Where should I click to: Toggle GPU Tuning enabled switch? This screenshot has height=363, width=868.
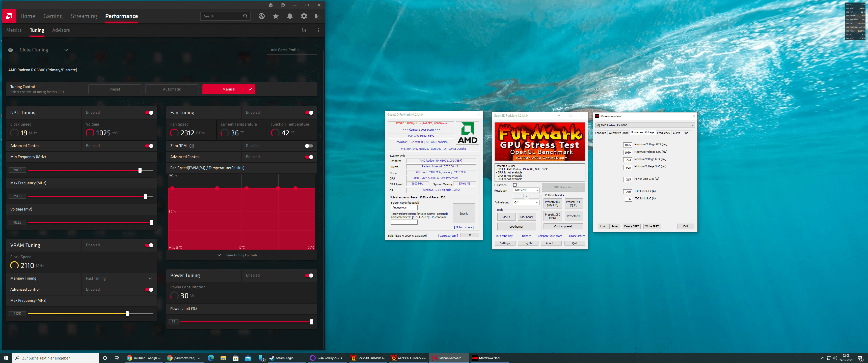point(149,112)
